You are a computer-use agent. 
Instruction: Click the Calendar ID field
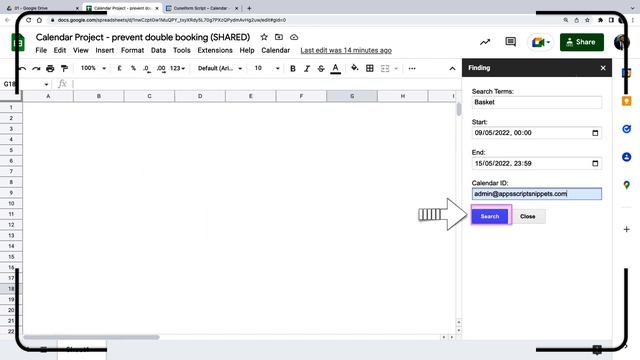(536, 193)
